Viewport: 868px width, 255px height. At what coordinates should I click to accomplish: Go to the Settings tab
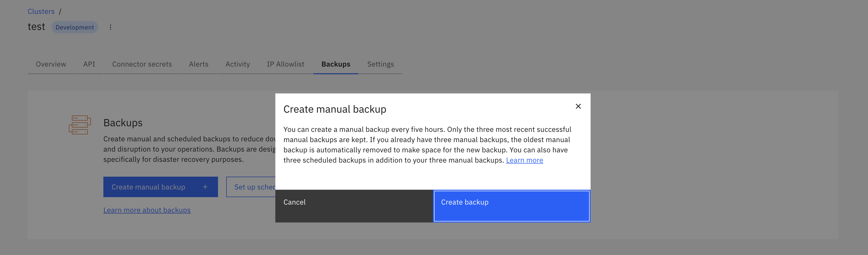tap(381, 64)
